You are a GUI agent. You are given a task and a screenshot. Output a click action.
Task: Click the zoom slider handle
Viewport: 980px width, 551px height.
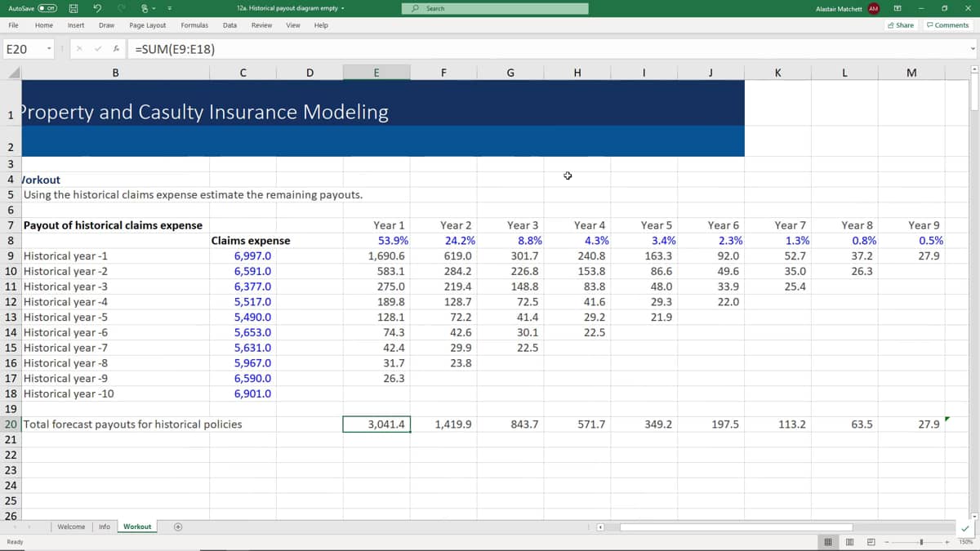coord(922,542)
